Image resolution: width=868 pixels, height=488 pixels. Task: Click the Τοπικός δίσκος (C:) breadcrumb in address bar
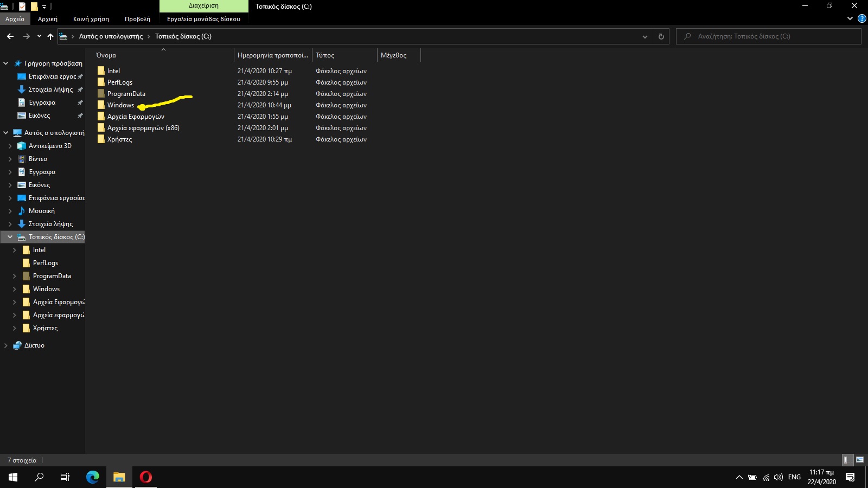[183, 36]
